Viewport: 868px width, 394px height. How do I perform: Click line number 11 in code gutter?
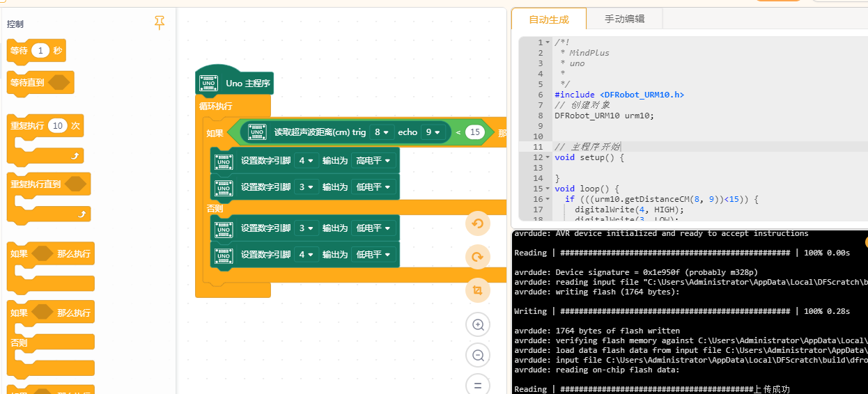pyautogui.click(x=538, y=147)
